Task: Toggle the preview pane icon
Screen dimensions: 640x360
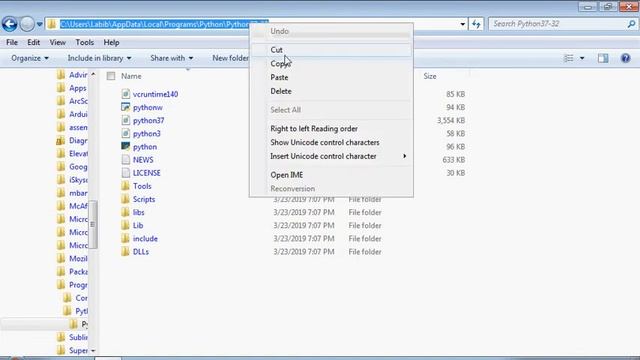Action: pos(603,58)
